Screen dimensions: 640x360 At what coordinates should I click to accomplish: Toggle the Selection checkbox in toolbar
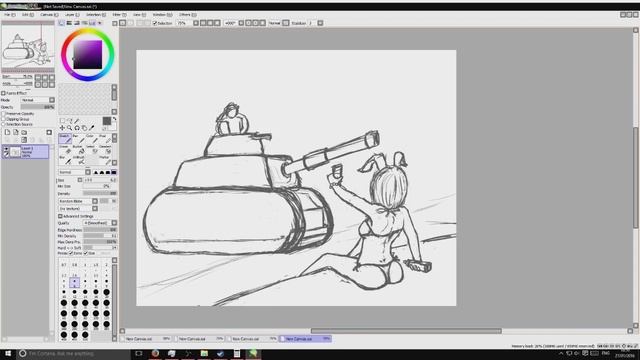[155, 23]
